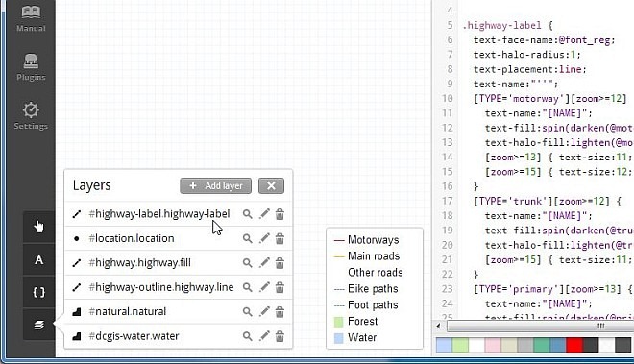Click 'Forest' legend entry
This screenshot has width=634, height=364.
pyautogui.click(x=363, y=321)
